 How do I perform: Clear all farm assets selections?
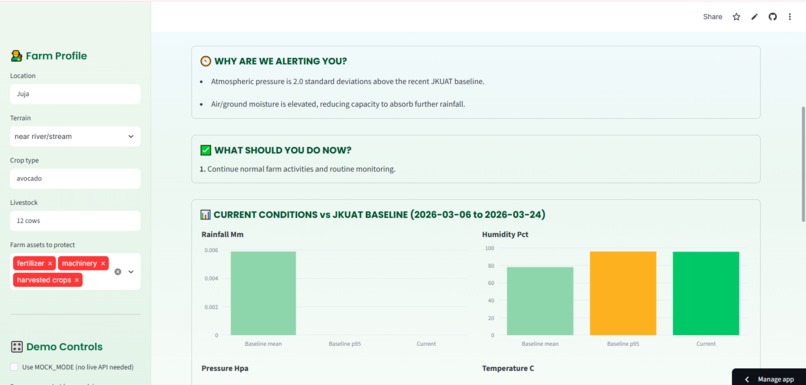(118, 271)
